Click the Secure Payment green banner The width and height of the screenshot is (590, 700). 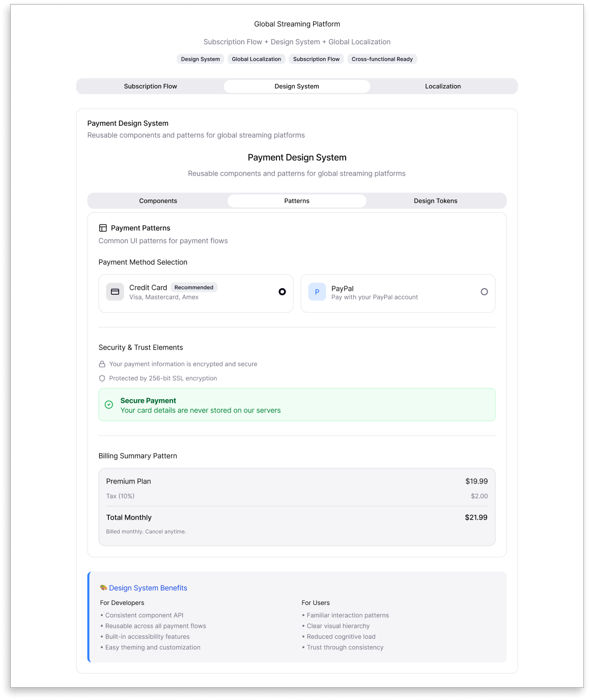click(297, 405)
